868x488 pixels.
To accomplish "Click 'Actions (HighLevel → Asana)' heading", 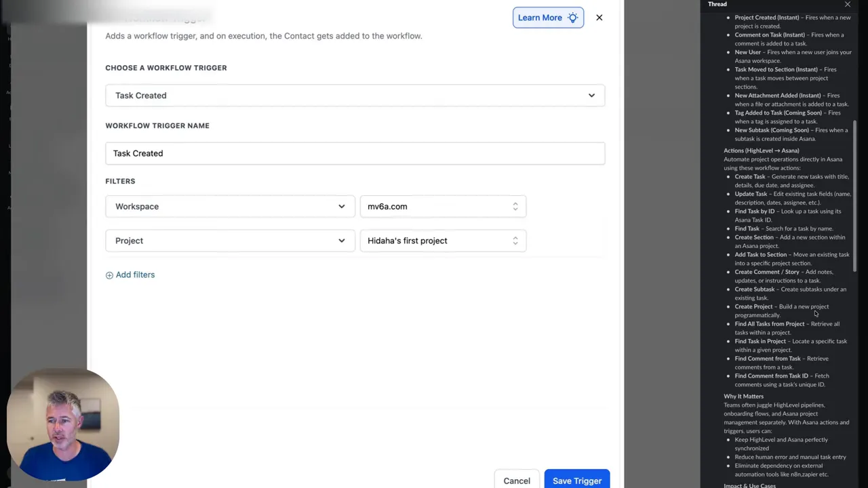I will point(762,150).
